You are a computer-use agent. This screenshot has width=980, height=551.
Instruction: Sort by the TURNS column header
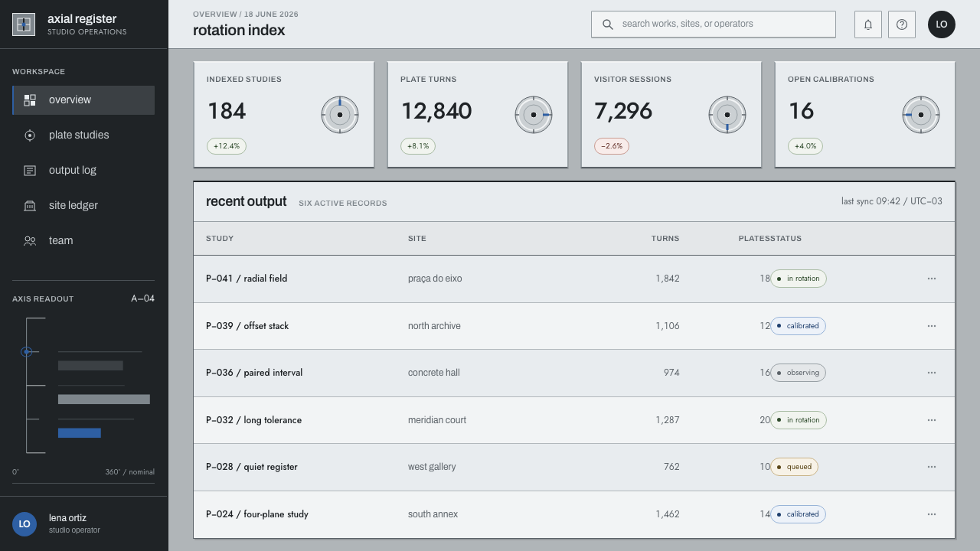pos(665,239)
